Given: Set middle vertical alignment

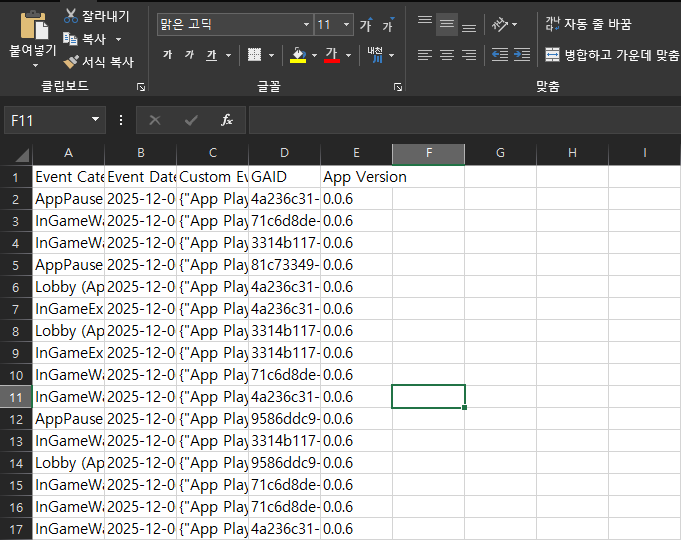Looking at the screenshot, I should (446, 24).
